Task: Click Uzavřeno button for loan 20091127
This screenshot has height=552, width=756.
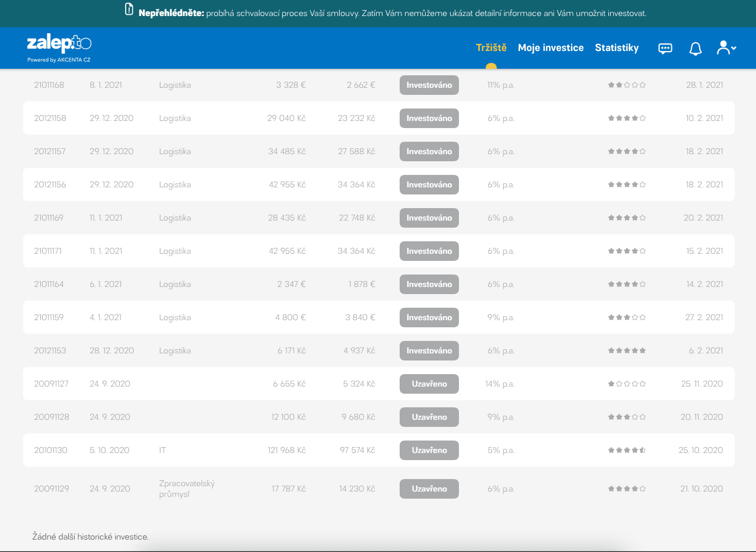Action: click(429, 384)
